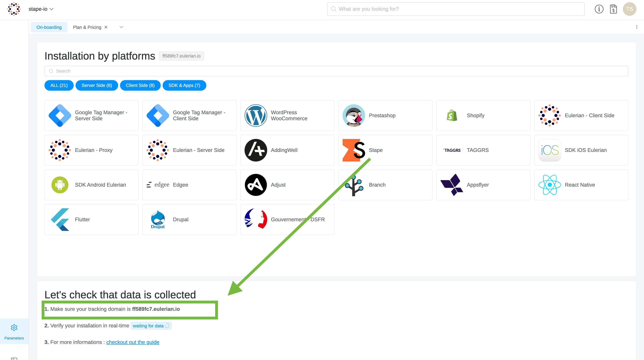The image size is (644, 360).
Task: Click the info icon near the profile avatar
Action: coord(599,9)
